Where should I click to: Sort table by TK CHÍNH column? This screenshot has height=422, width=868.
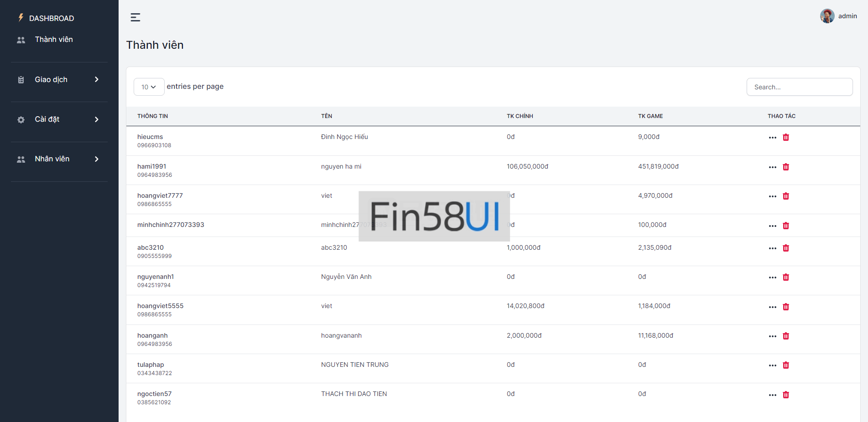pos(520,116)
